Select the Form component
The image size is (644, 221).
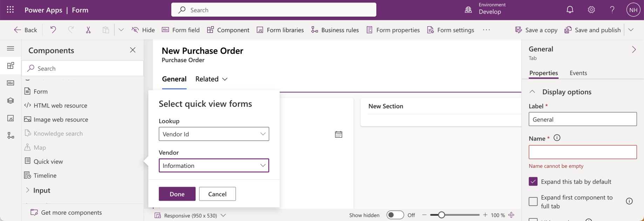pos(36,91)
